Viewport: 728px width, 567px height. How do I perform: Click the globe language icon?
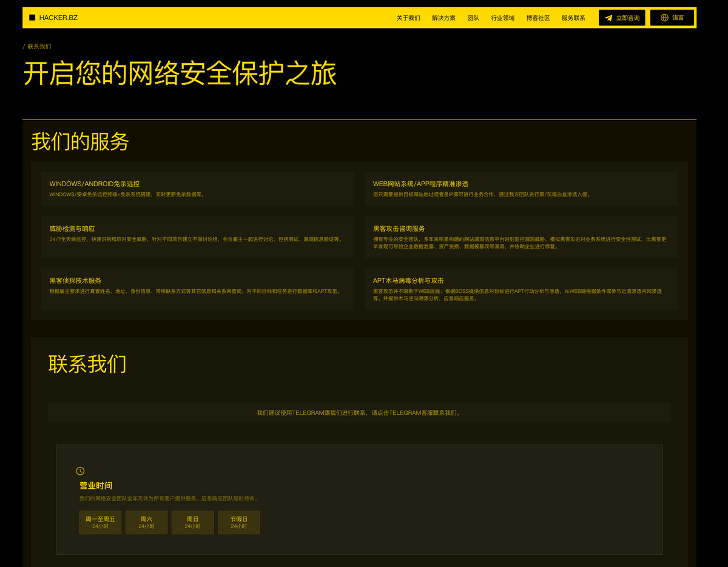664,18
